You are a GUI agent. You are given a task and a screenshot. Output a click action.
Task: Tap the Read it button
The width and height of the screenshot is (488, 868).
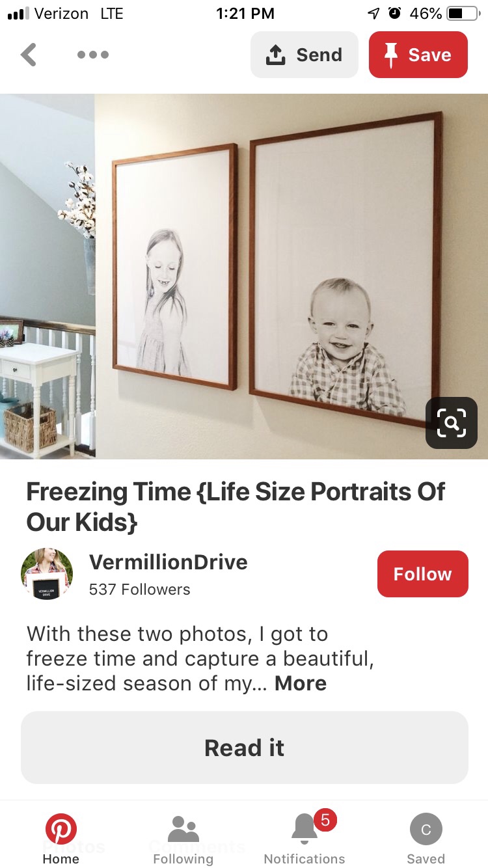pyautogui.click(x=245, y=748)
